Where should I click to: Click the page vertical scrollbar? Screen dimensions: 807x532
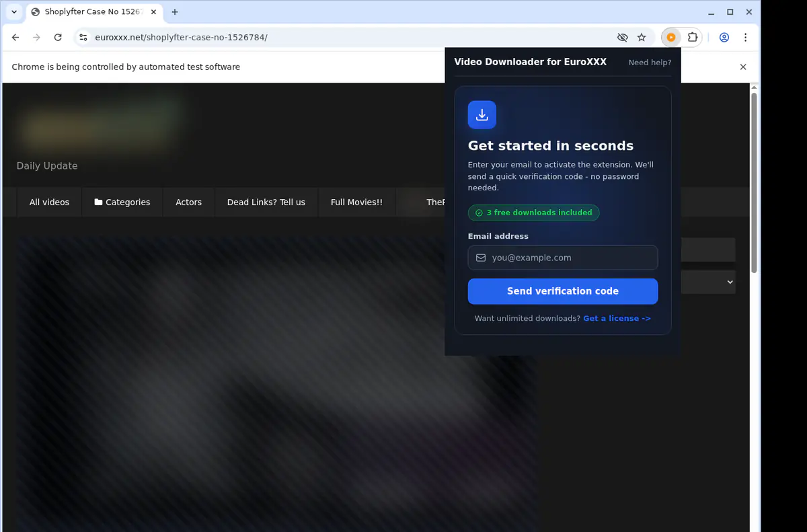tap(755, 182)
